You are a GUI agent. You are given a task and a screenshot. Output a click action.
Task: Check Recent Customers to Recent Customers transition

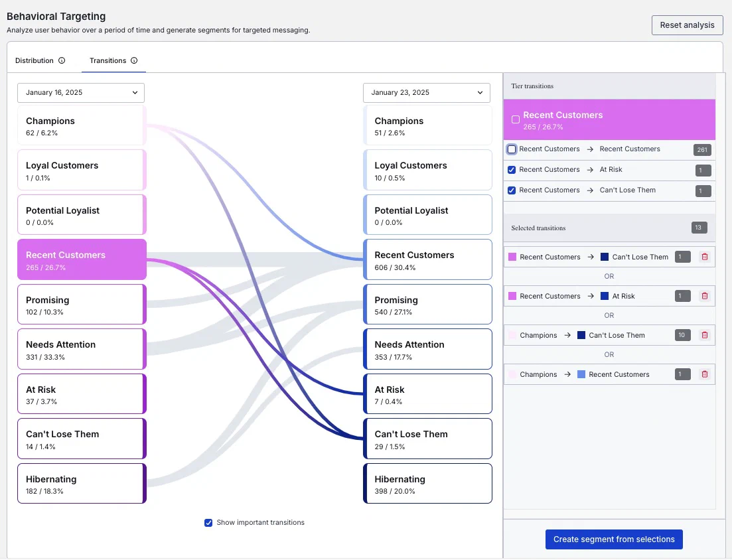512,149
